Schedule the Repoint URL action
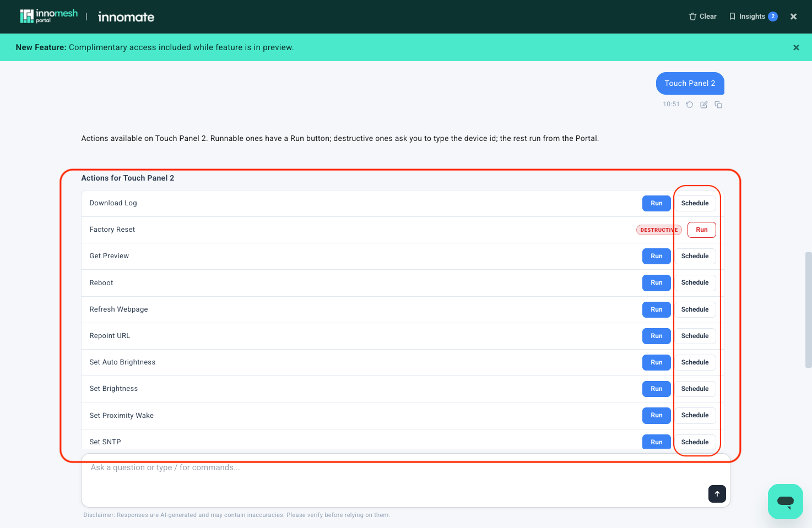 pos(695,336)
